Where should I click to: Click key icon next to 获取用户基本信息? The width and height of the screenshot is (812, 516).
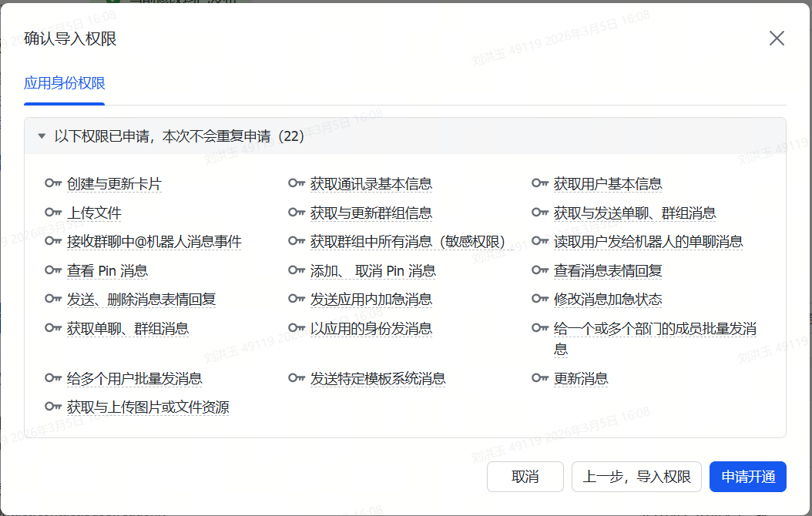point(540,183)
